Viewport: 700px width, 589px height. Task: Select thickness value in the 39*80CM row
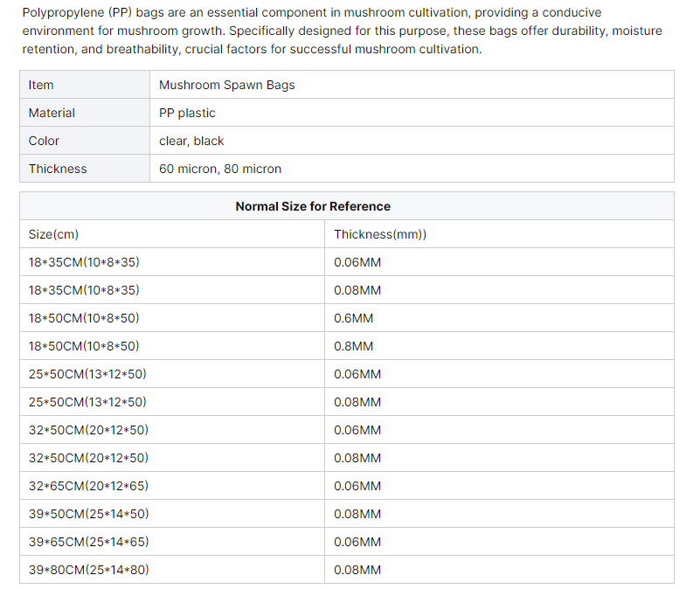pyautogui.click(x=357, y=570)
